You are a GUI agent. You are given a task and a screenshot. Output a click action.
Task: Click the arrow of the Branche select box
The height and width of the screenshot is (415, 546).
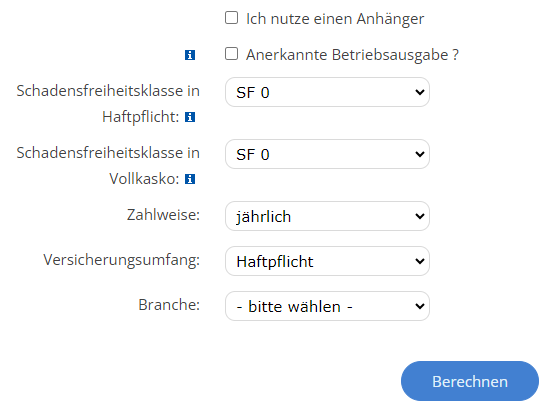click(420, 306)
